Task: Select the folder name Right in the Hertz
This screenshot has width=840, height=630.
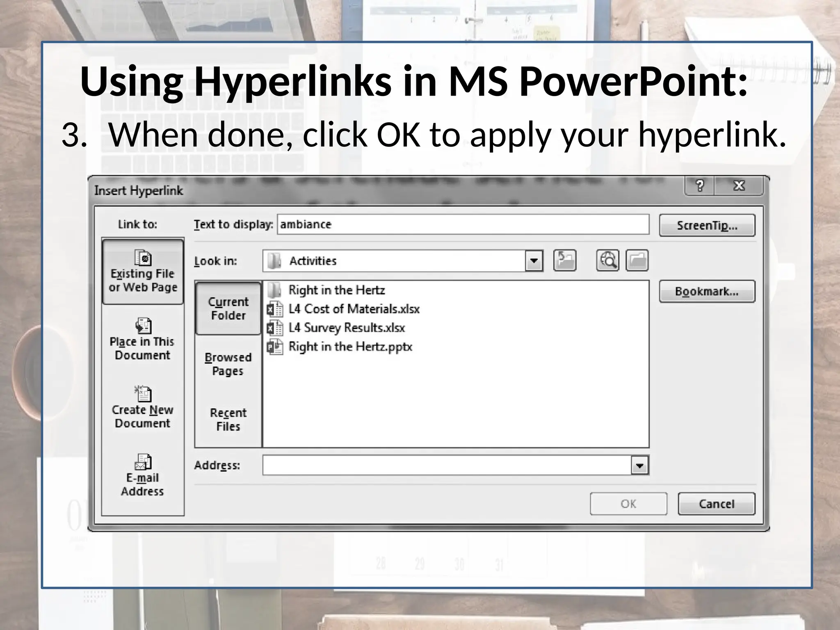Action: (x=337, y=290)
